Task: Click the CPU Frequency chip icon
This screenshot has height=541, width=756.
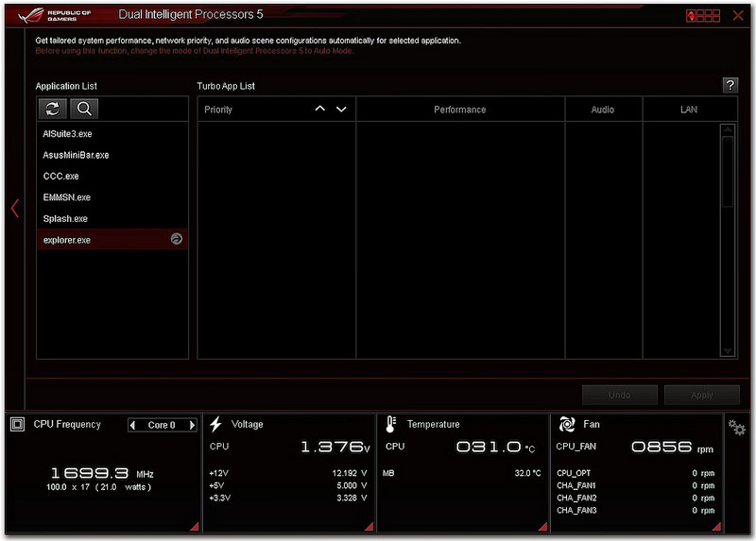Action: click(17, 424)
